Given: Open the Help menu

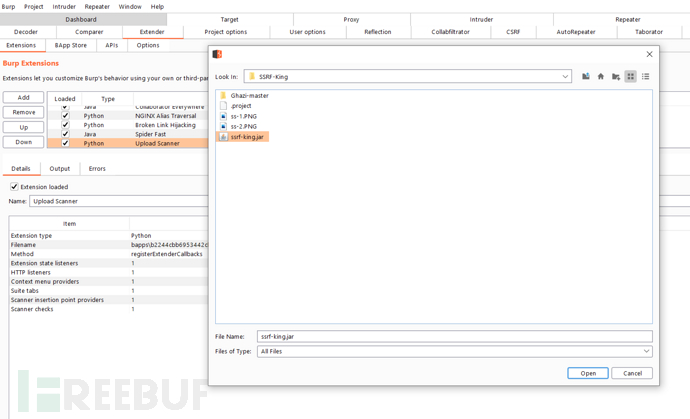Looking at the screenshot, I should pos(157,7).
